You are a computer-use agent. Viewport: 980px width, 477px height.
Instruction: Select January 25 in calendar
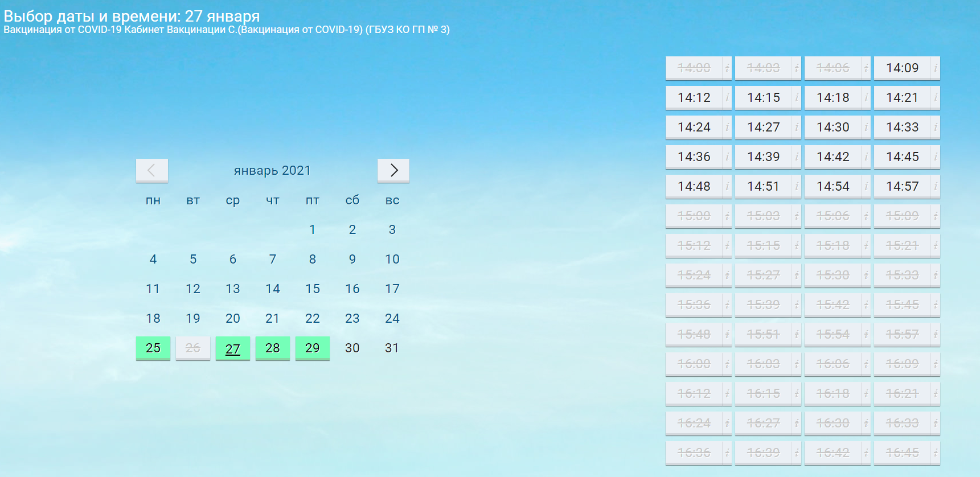click(x=153, y=348)
